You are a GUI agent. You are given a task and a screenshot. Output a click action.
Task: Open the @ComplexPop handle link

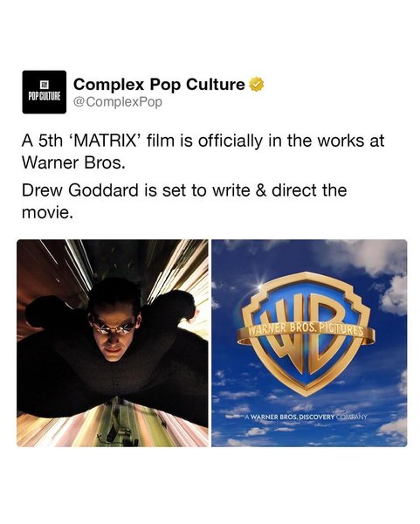(118, 102)
